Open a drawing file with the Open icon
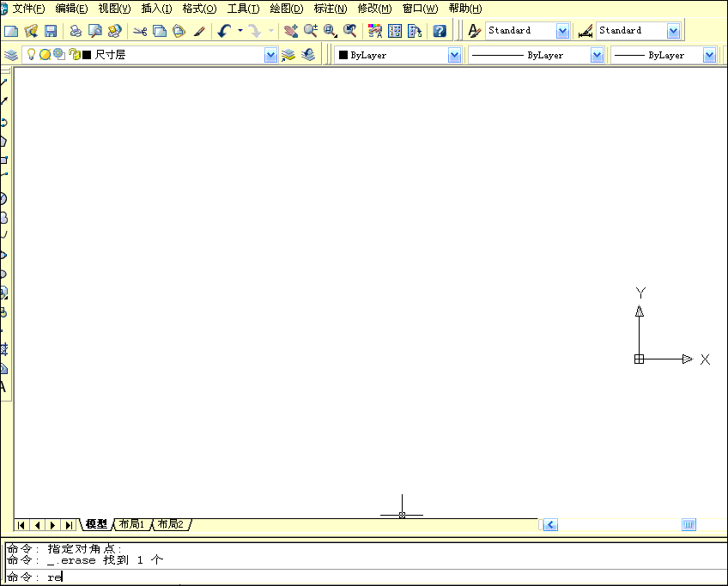728x586 pixels. point(31,31)
